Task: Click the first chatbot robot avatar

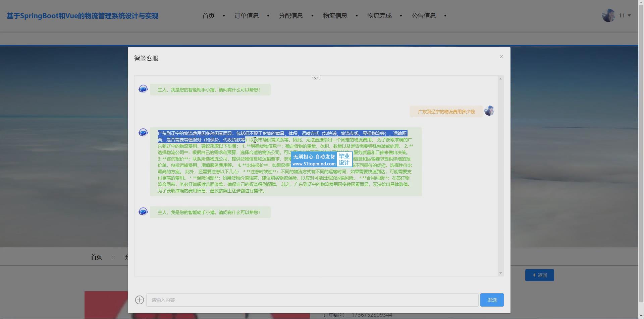Action: click(143, 89)
